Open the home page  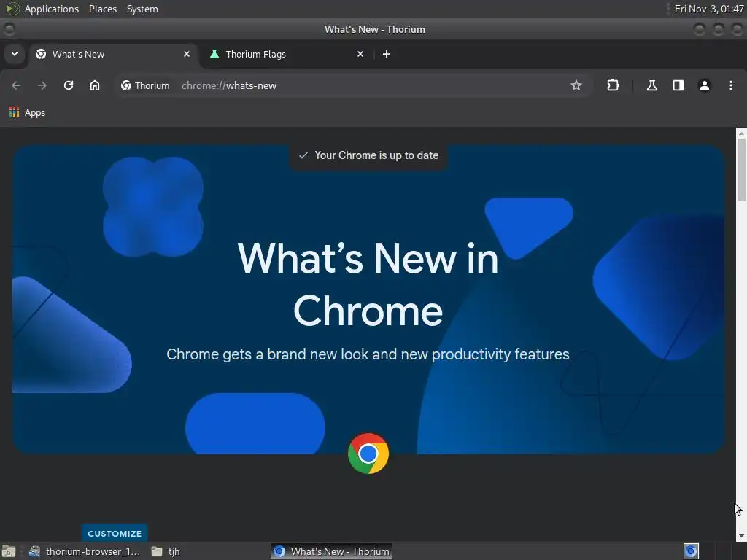tap(95, 85)
